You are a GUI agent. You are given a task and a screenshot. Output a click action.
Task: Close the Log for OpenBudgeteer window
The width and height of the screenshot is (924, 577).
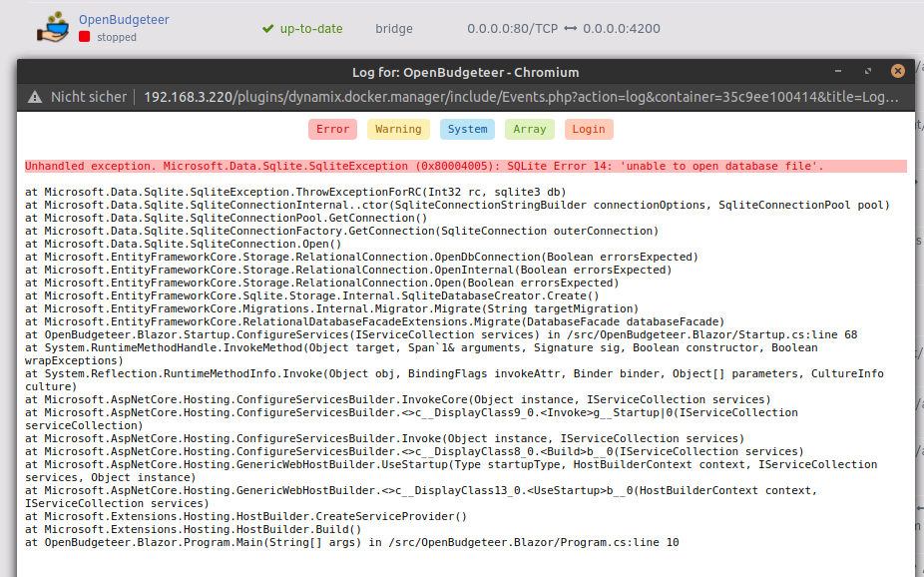point(897,71)
